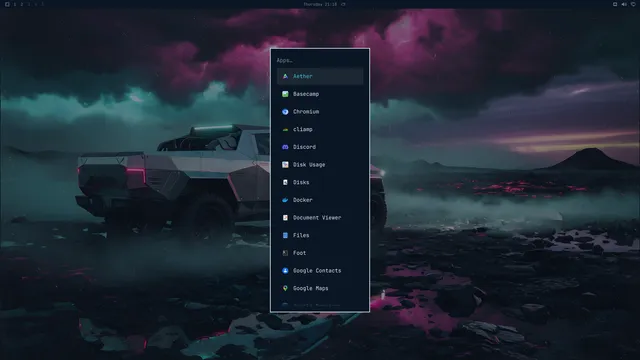Switch to workspace 2 in top bar
This screenshot has height=360, width=640.
point(22,4)
